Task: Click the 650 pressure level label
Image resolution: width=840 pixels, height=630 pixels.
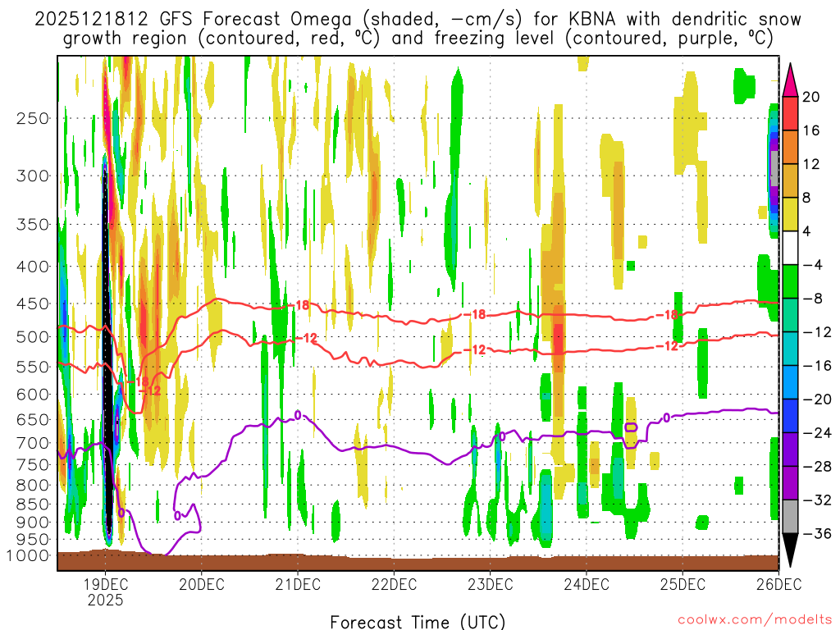Action: [x=33, y=419]
